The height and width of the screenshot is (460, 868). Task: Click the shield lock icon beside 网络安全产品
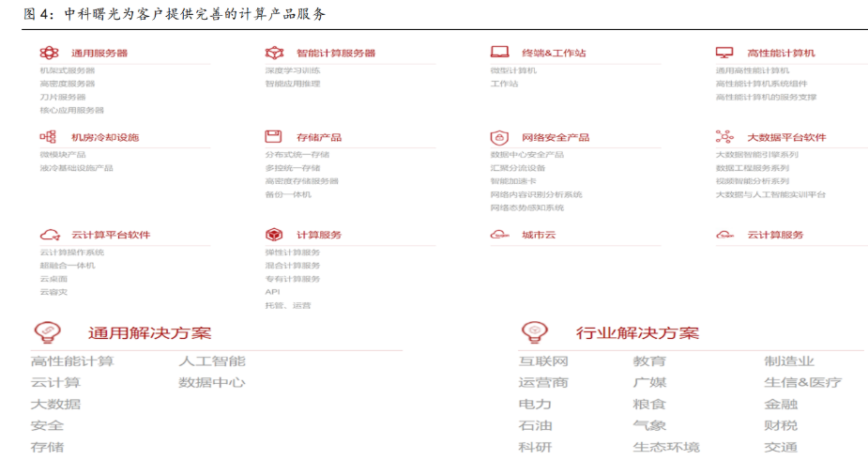click(499, 137)
